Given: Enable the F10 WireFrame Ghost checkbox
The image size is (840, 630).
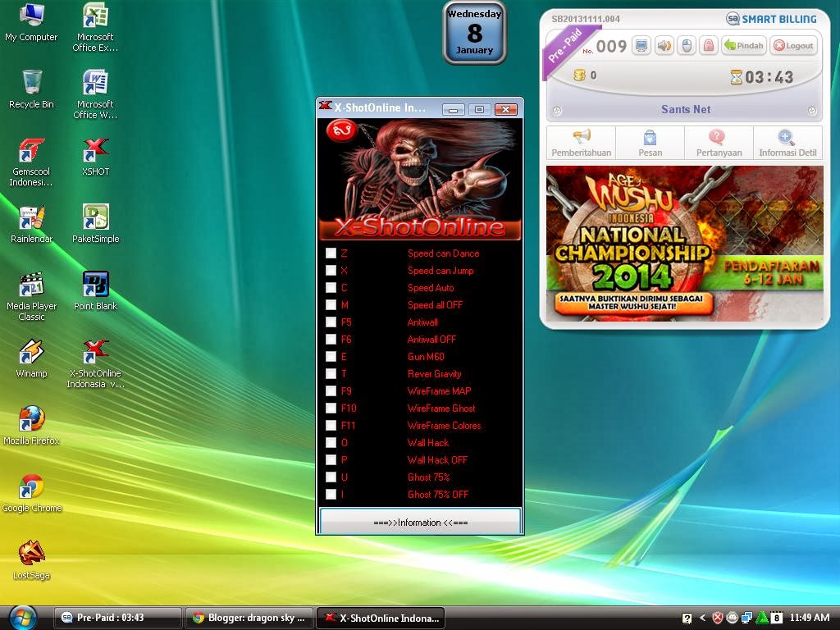Looking at the screenshot, I should 331,409.
